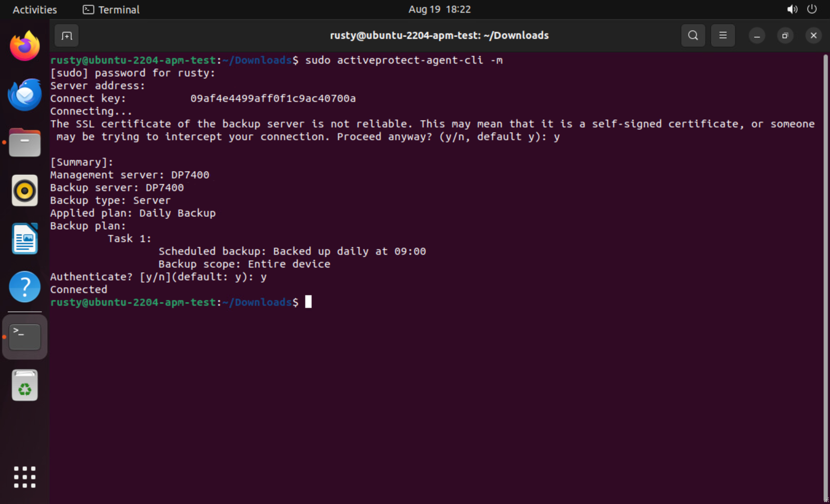Minimize the terminal window
Screen dimensions: 830x504
(757, 36)
